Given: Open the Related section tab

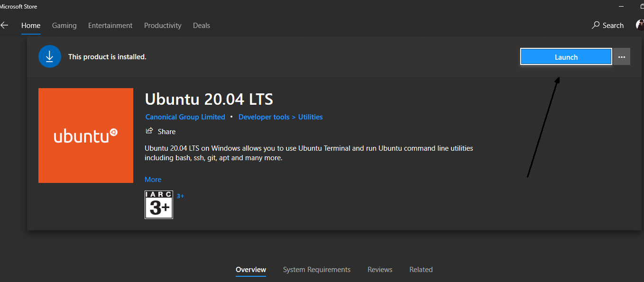Looking at the screenshot, I should pos(421,269).
